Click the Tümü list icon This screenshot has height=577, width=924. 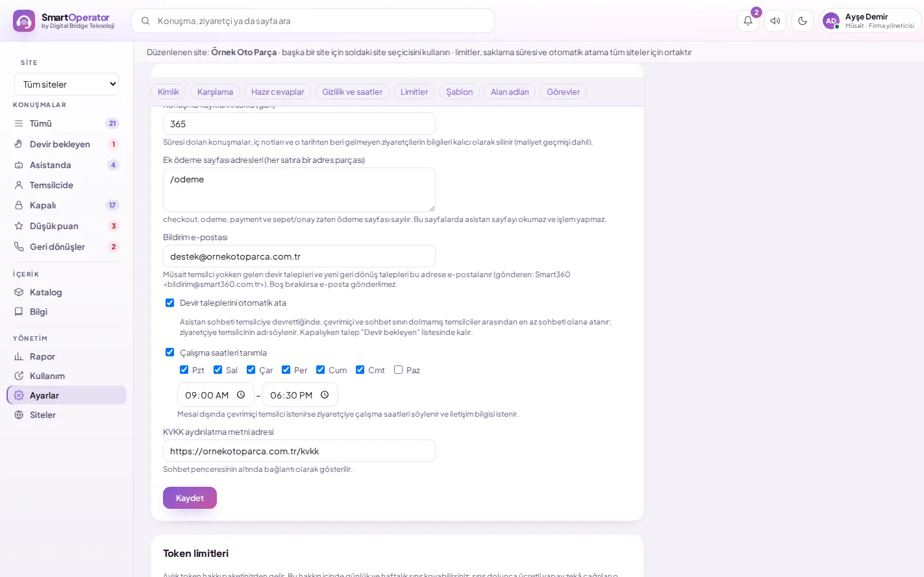click(19, 123)
